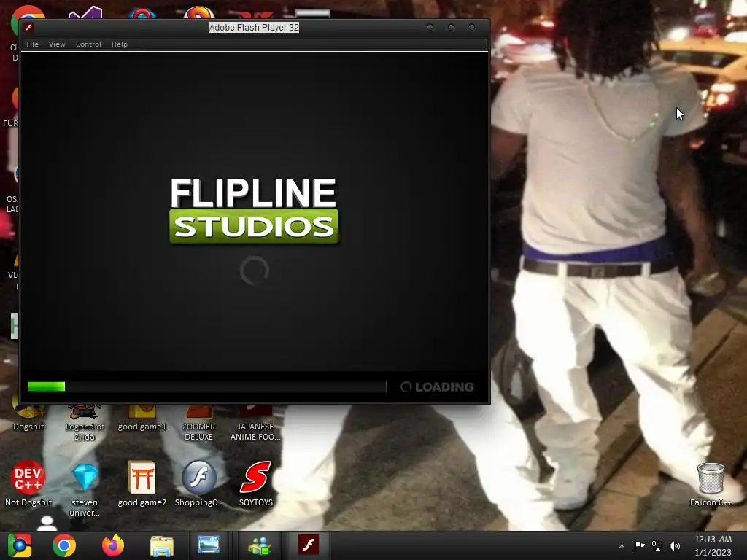The height and width of the screenshot is (560, 747).
Task: Open the volume speaker tray icon
Action: tap(675, 546)
